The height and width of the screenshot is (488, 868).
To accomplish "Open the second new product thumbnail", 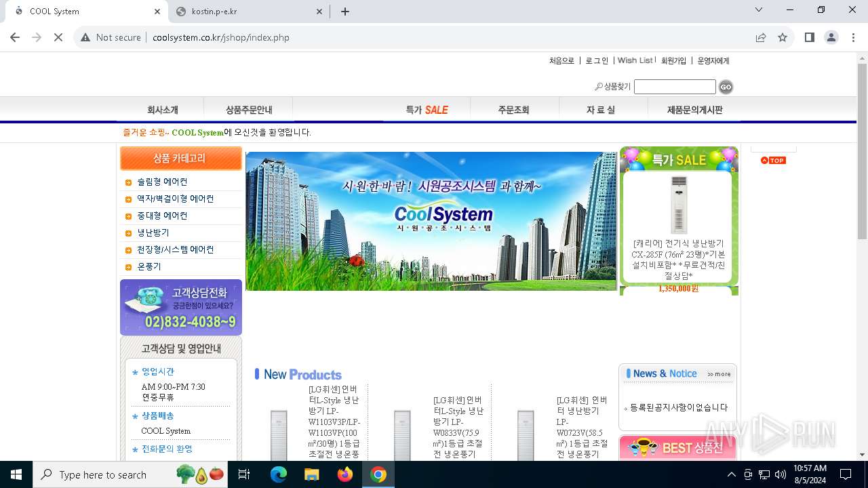I will (x=402, y=435).
